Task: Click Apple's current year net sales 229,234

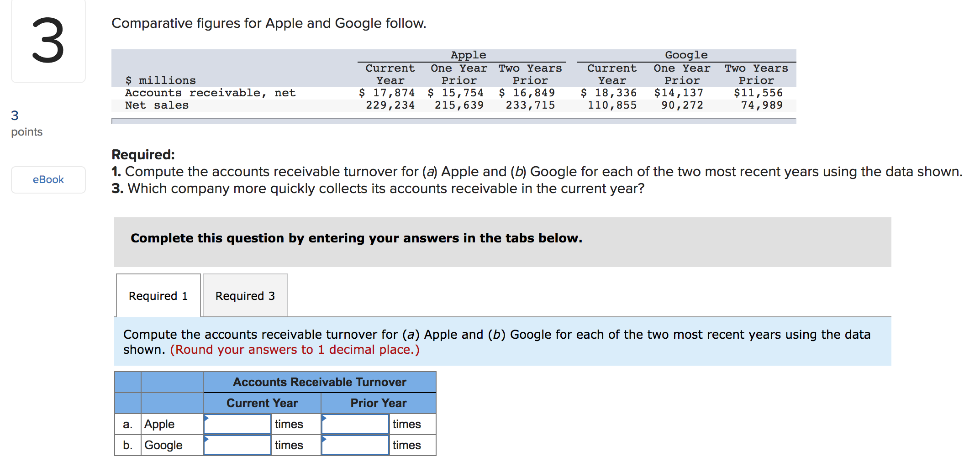Action: click(x=390, y=105)
